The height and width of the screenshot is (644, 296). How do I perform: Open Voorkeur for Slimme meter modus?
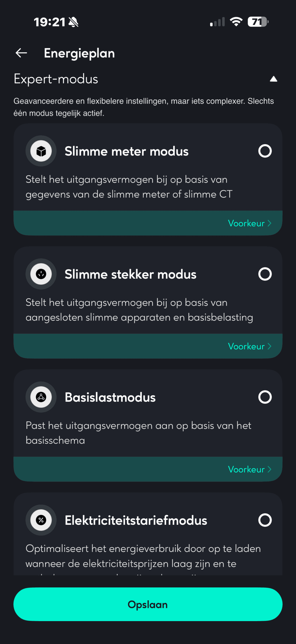249,223
